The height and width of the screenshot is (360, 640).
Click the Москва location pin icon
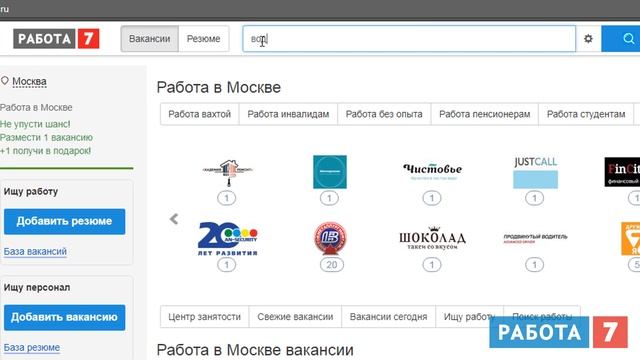tap(4, 81)
